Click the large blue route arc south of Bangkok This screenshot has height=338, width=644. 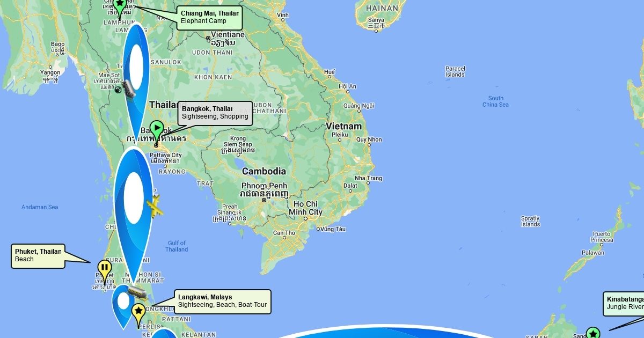point(133,215)
